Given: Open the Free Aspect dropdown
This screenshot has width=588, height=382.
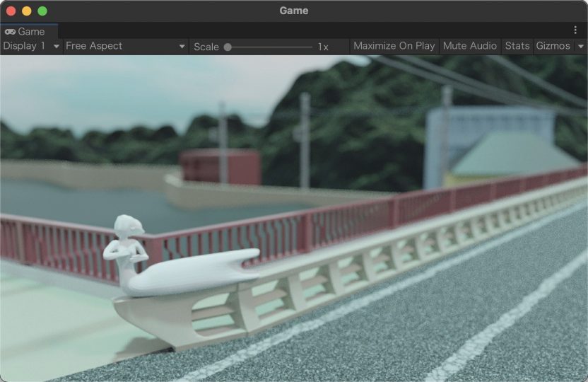Looking at the screenshot, I should 125,46.
